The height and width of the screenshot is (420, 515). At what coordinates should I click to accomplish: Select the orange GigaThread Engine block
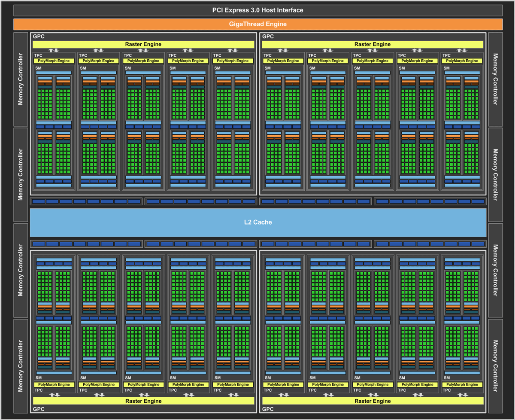tap(257, 24)
